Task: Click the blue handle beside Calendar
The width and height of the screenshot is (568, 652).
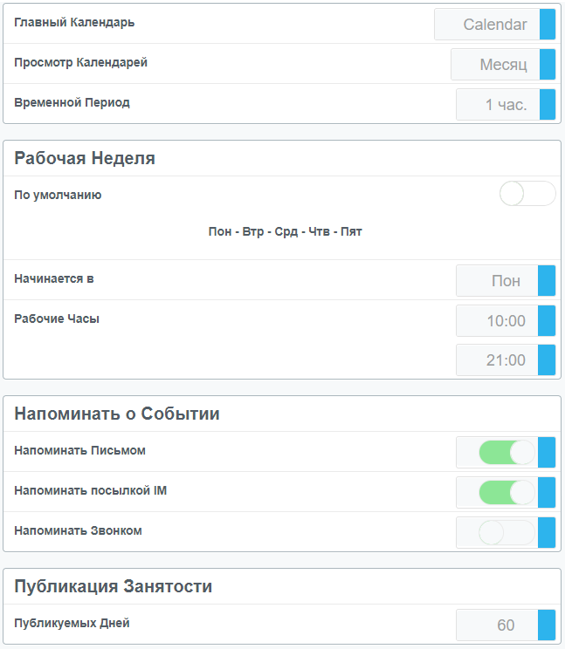Action: (547, 25)
